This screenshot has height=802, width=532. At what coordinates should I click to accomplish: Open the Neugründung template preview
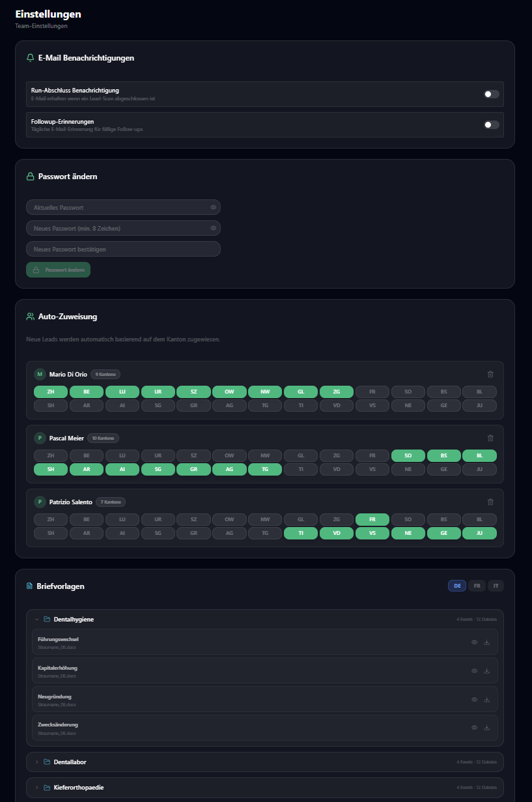click(474, 699)
